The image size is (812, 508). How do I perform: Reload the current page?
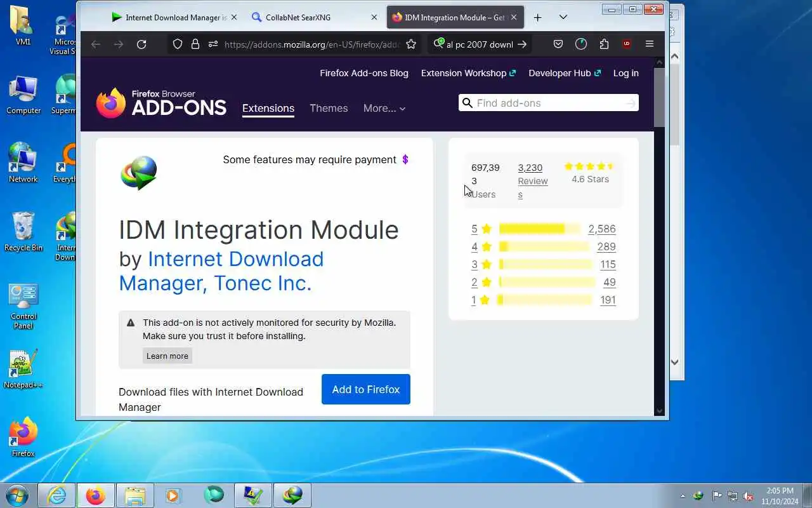coord(141,44)
